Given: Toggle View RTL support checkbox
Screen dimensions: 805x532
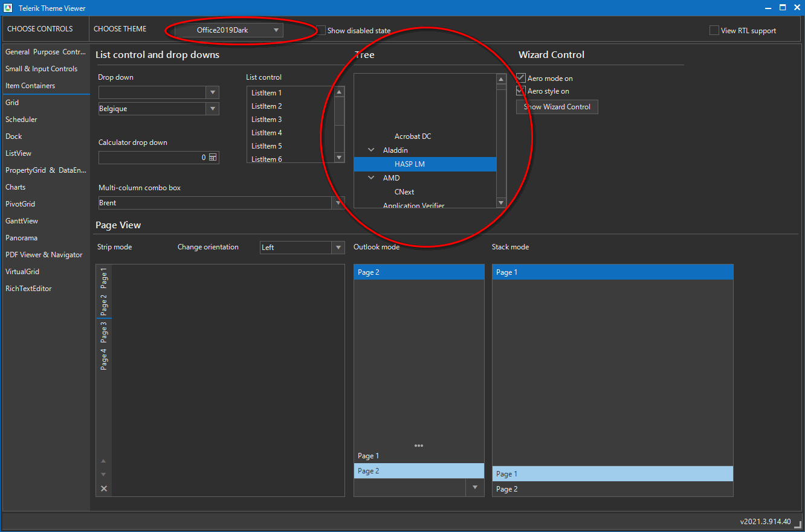Looking at the screenshot, I should [x=714, y=30].
